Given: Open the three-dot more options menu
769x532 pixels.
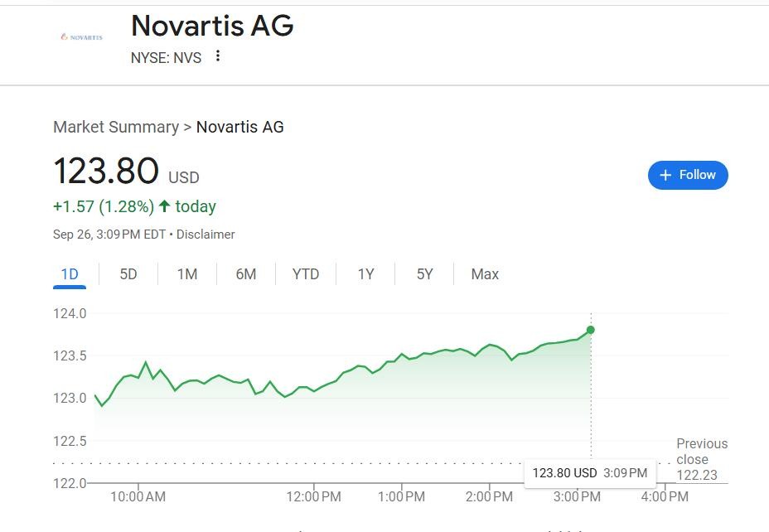Looking at the screenshot, I should coord(218,56).
